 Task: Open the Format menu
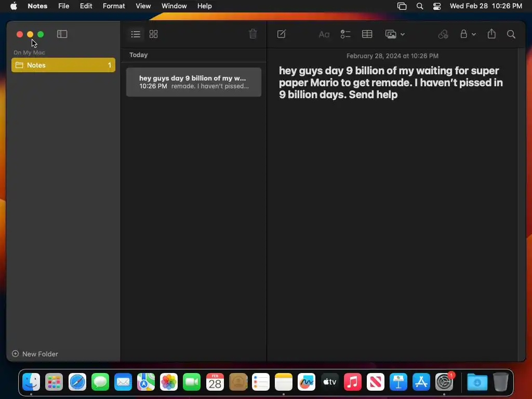114,6
